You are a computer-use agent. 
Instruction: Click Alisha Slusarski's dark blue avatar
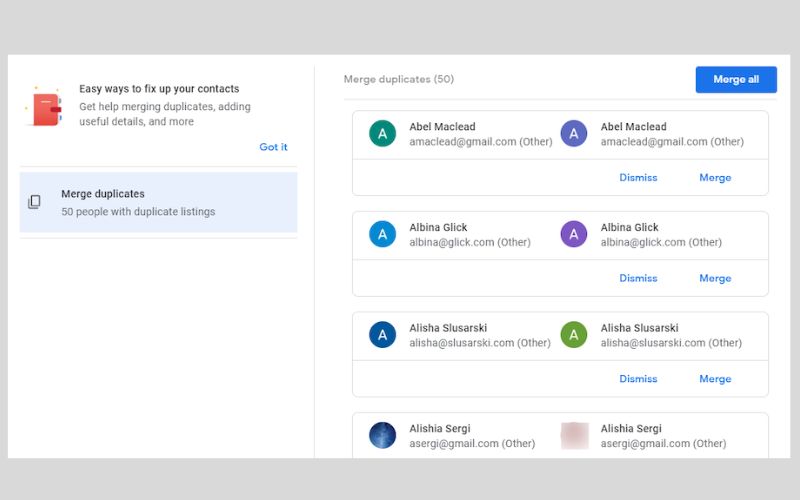click(x=382, y=335)
